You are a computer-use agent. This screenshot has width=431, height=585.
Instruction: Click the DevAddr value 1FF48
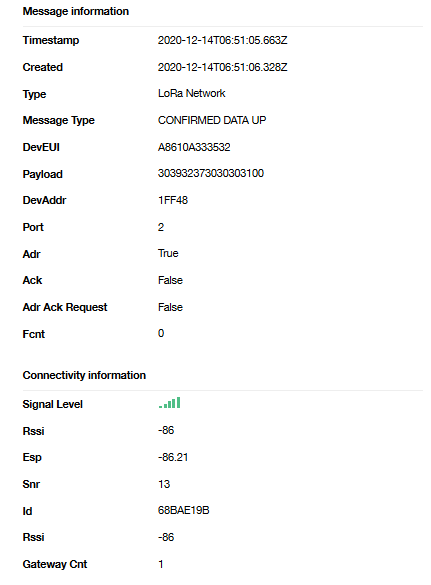click(173, 200)
